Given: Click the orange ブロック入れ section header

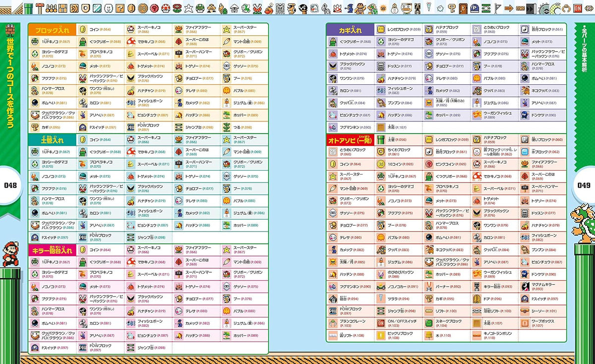Looking at the screenshot, I should point(52,30).
